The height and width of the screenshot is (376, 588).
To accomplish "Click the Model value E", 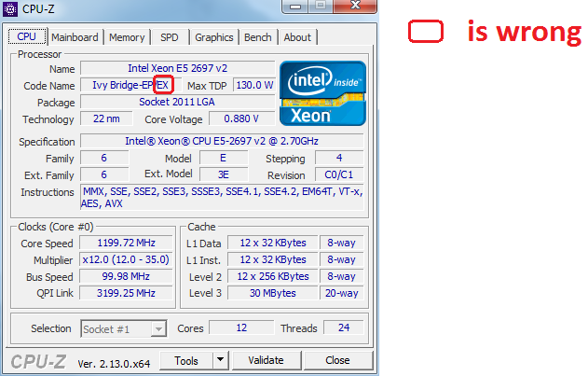I will pyautogui.click(x=223, y=158).
